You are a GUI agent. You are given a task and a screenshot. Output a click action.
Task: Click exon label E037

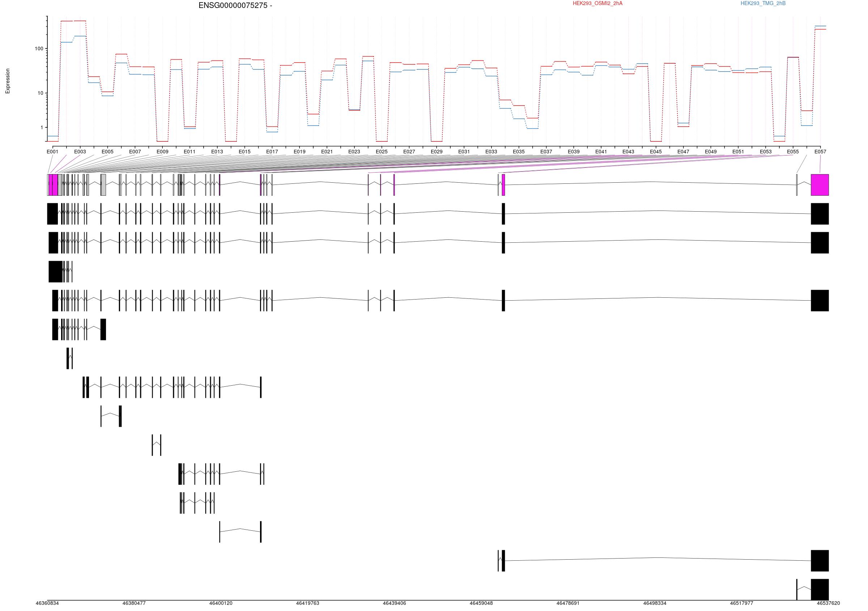point(546,152)
